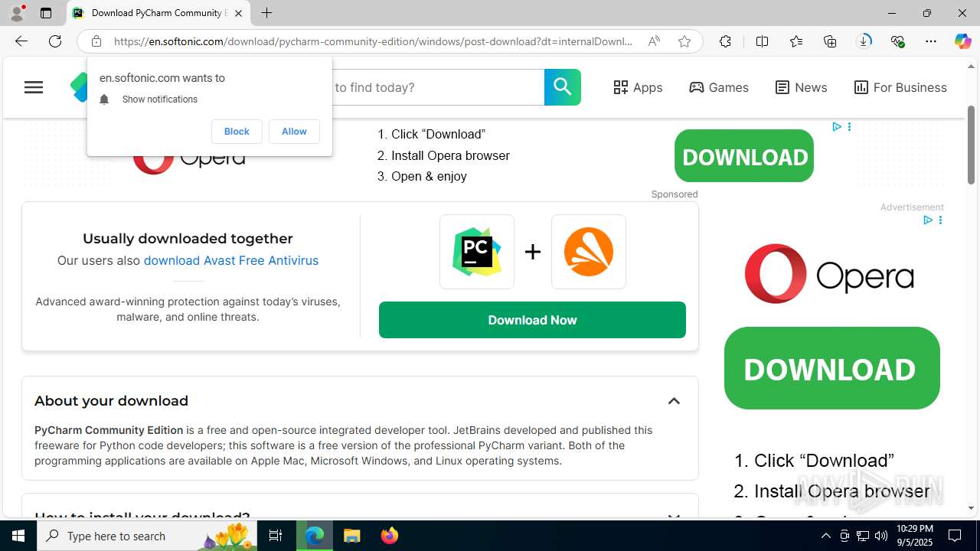Click Softonic search magnifier button

point(563,87)
